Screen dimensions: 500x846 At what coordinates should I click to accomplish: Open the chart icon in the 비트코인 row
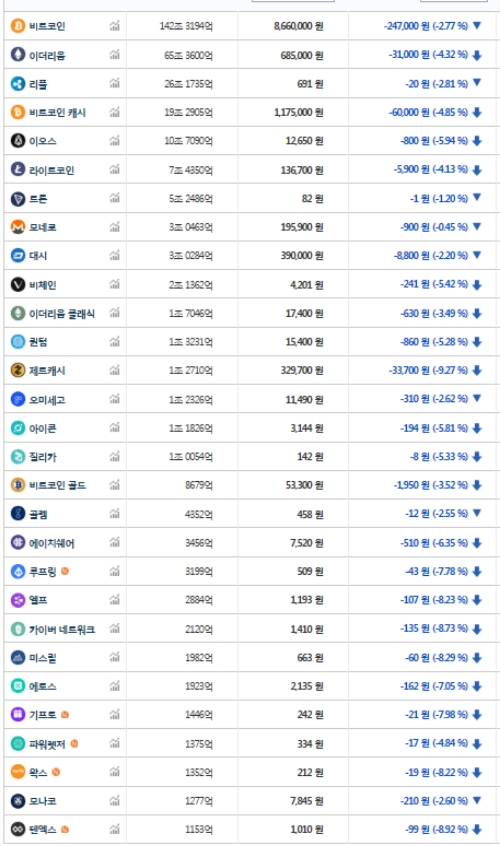point(114,25)
